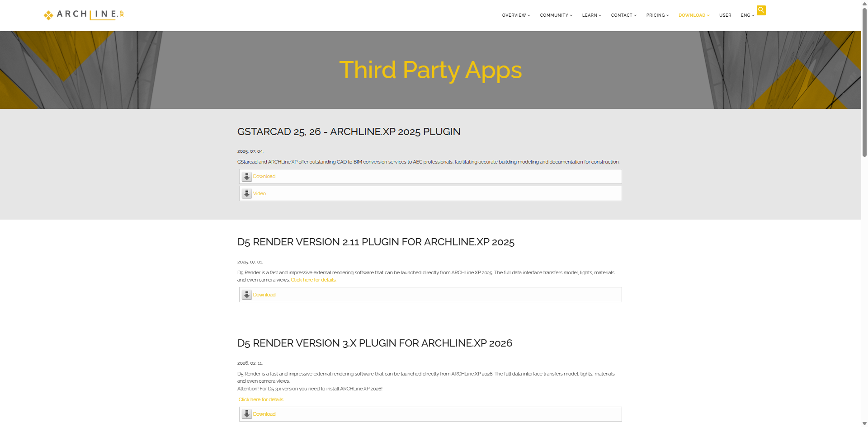Download the D5 Render 2.11 plugin

tap(264, 295)
